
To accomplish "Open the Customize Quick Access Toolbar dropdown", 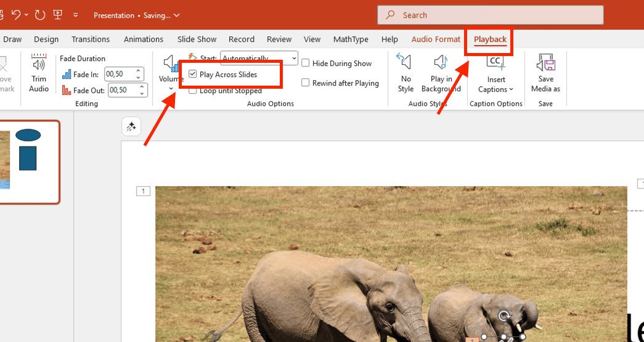I will pos(76,15).
